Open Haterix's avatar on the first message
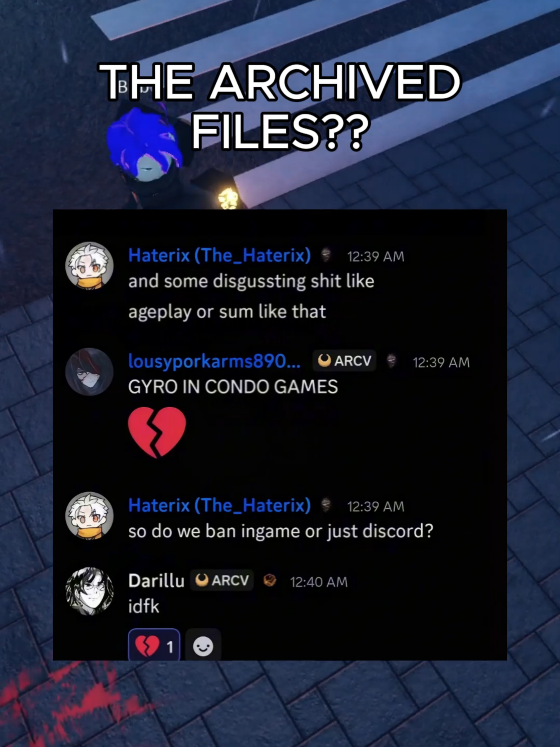560x747 pixels. coord(90,266)
